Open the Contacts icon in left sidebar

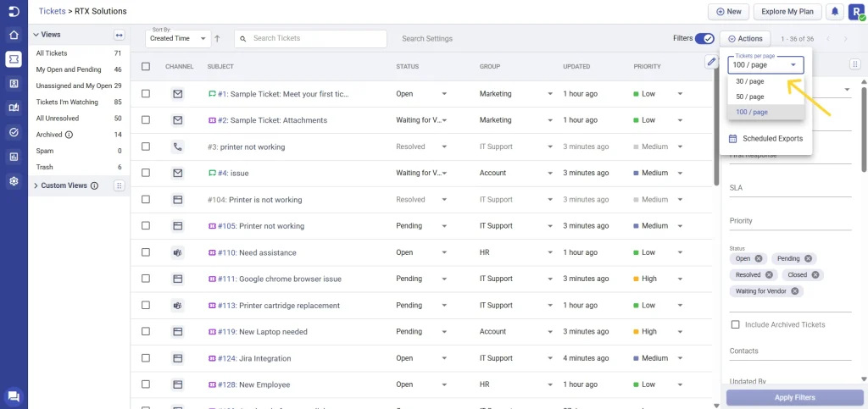pyautogui.click(x=14, y=84)
